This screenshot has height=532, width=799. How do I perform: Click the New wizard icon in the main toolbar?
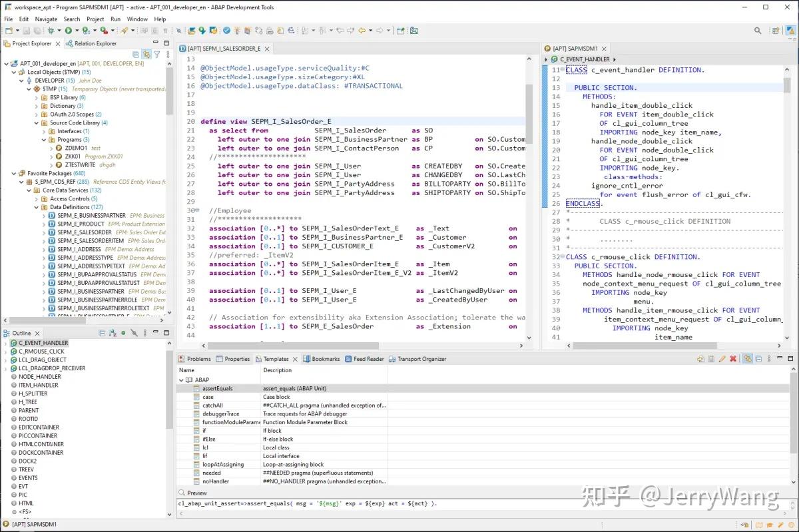(x=9, y=31)
